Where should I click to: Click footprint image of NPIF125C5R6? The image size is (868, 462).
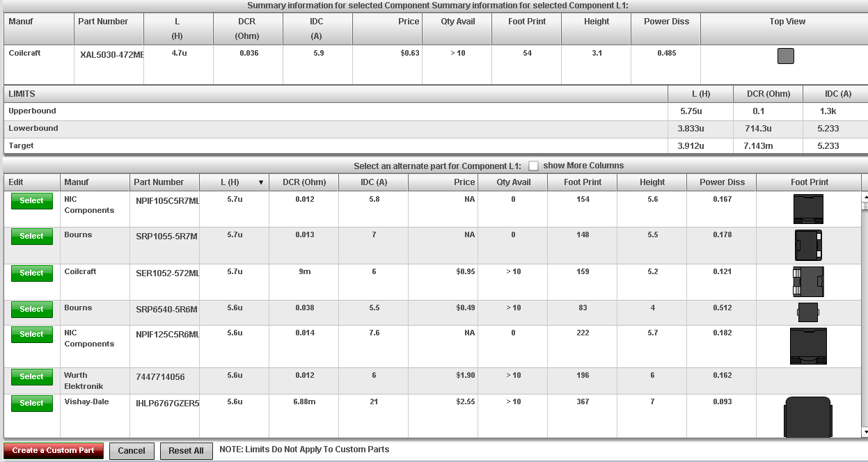click(808, 346)
